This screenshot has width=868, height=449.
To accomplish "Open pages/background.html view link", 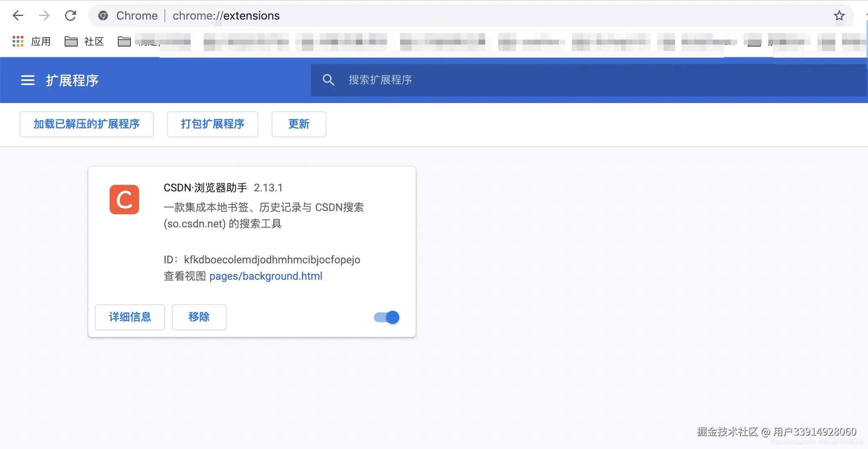I will coord(266,276).
